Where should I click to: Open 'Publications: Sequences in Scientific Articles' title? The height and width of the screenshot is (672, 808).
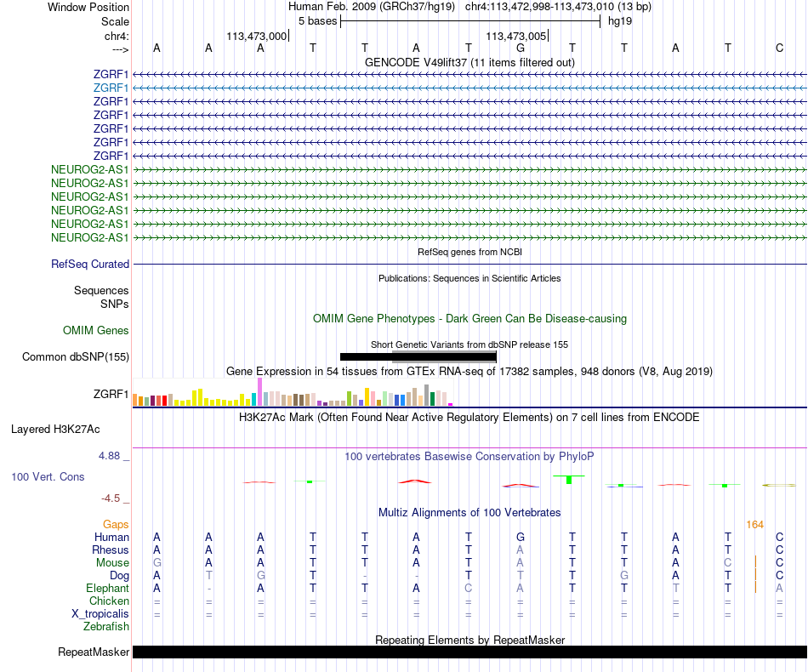click(469, 278)
